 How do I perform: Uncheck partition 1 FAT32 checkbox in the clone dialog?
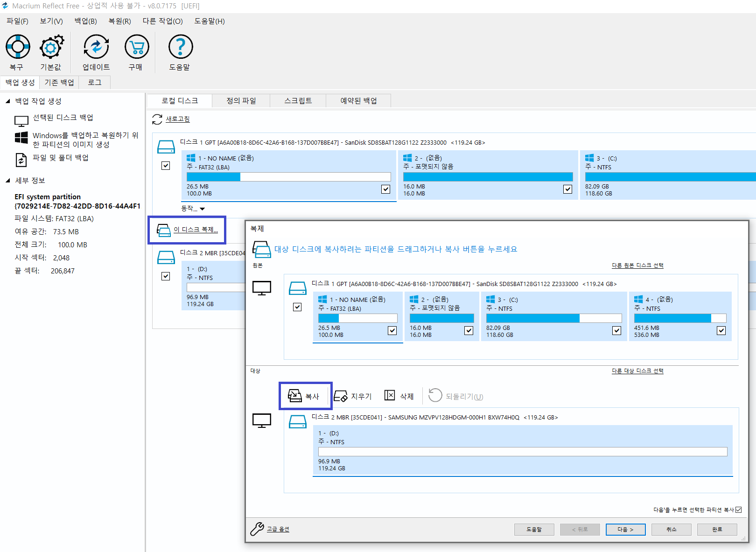point(392,330)
